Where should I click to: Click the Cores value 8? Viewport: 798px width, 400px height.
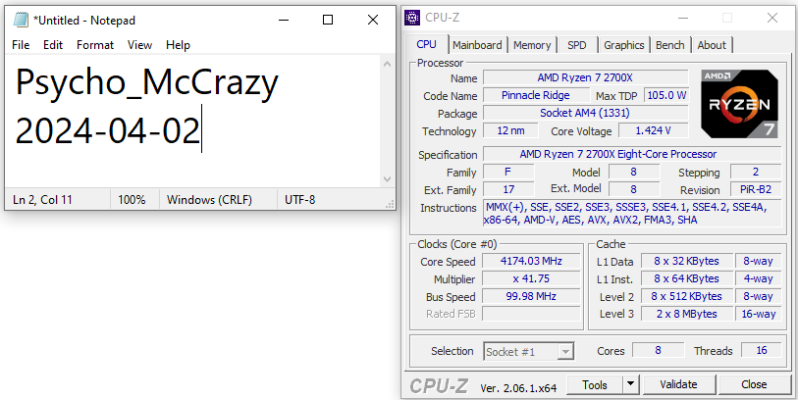pyautogui.click(x=658, y=351)
